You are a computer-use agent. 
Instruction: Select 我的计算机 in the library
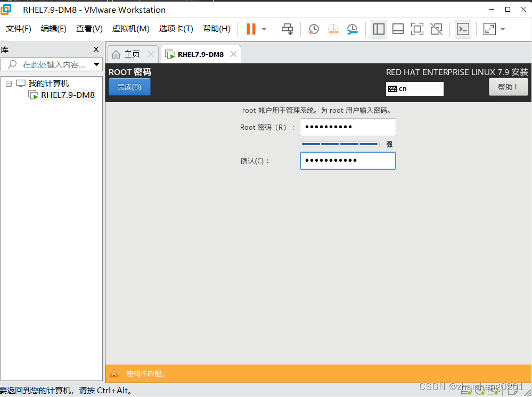point(48,84)
